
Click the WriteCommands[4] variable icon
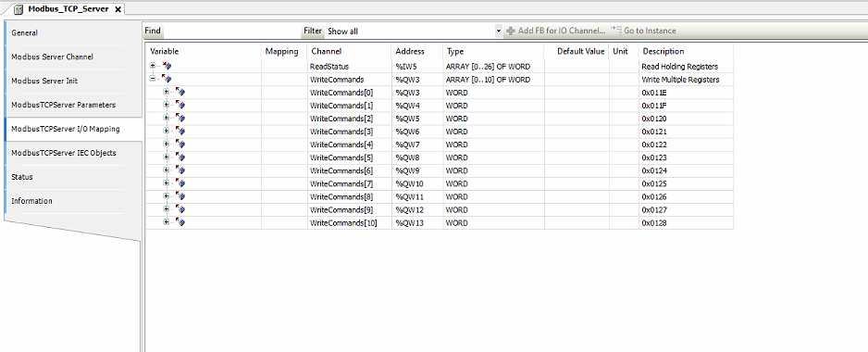pos(180,145)
